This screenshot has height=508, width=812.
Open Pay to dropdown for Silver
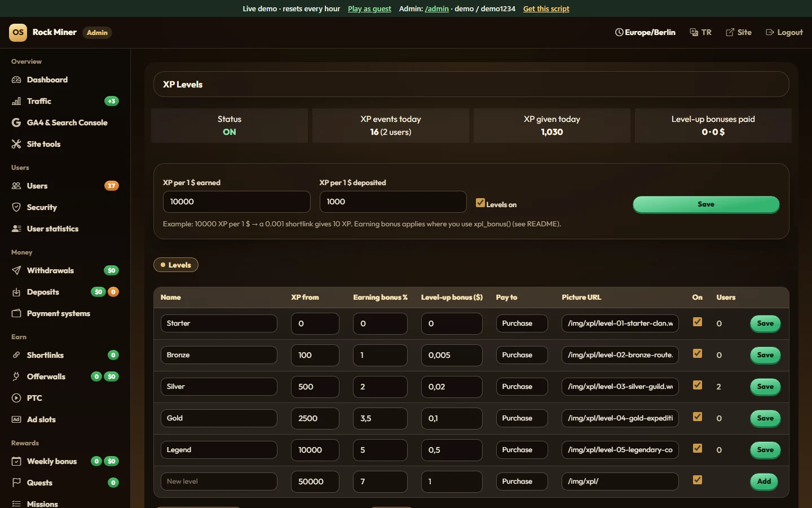(x=522, y=387)
